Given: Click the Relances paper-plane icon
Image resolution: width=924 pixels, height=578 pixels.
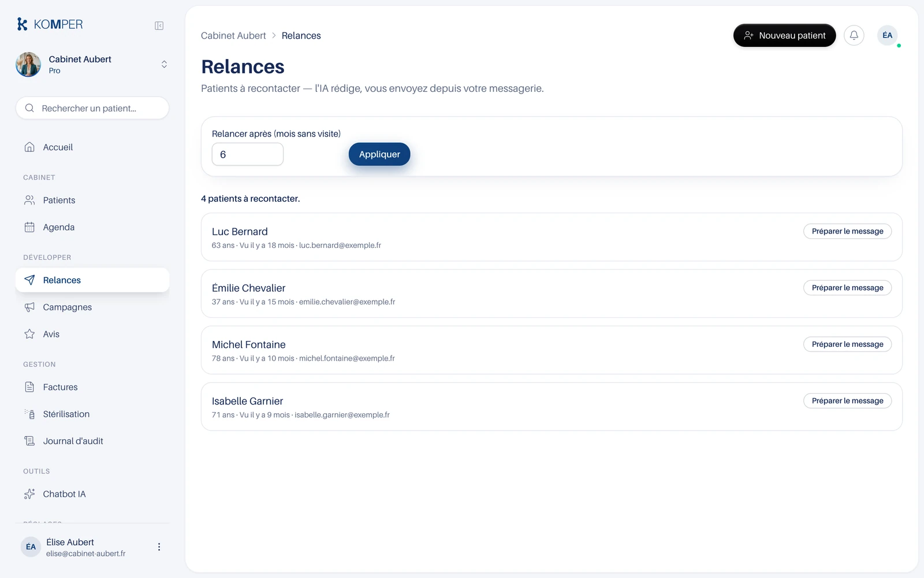Looking at the screenshot, I should point(29,280).
